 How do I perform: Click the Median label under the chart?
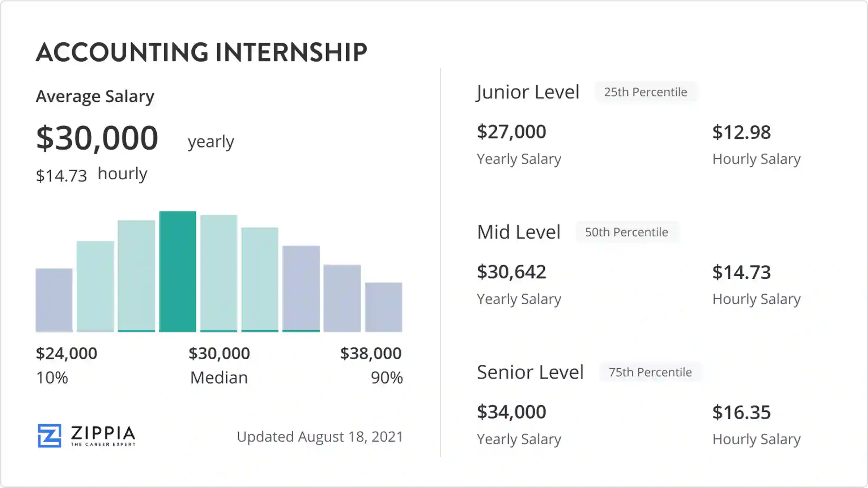(x=219, y=378)
